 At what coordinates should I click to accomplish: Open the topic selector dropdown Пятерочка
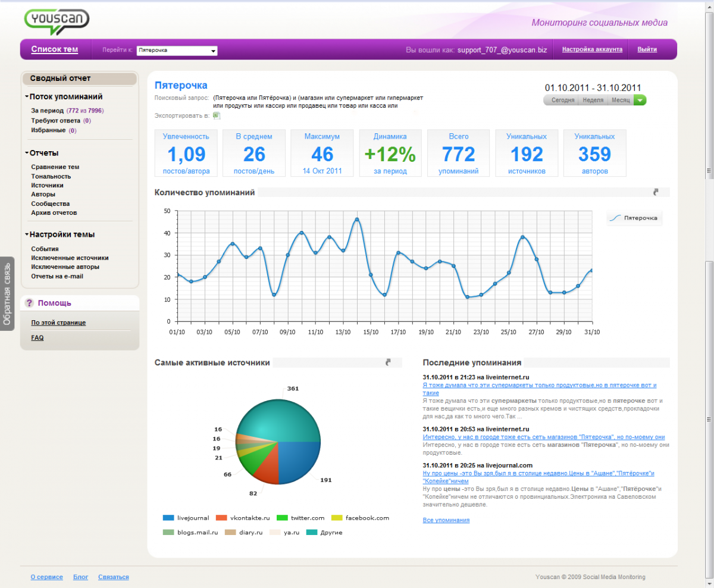tap(177, 51)
